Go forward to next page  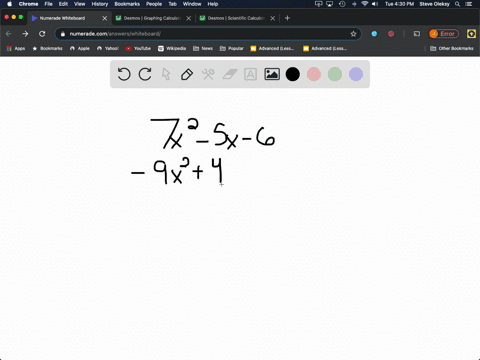tap(25, 34)
